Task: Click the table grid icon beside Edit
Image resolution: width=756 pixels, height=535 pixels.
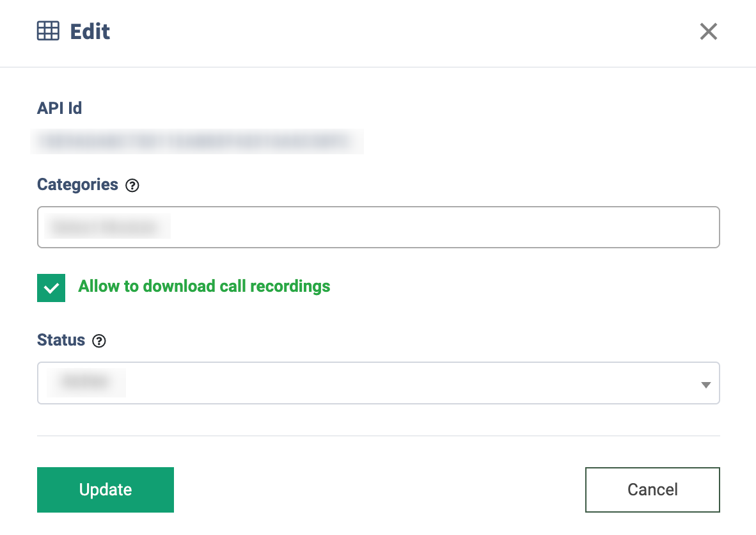Action: (48, 31)
